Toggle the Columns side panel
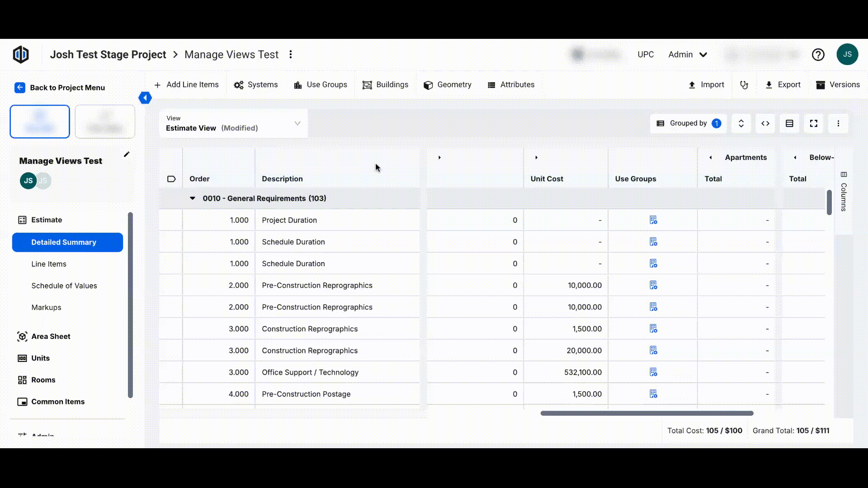The height and width of the screenshot is (488, 868). (844, 193)
